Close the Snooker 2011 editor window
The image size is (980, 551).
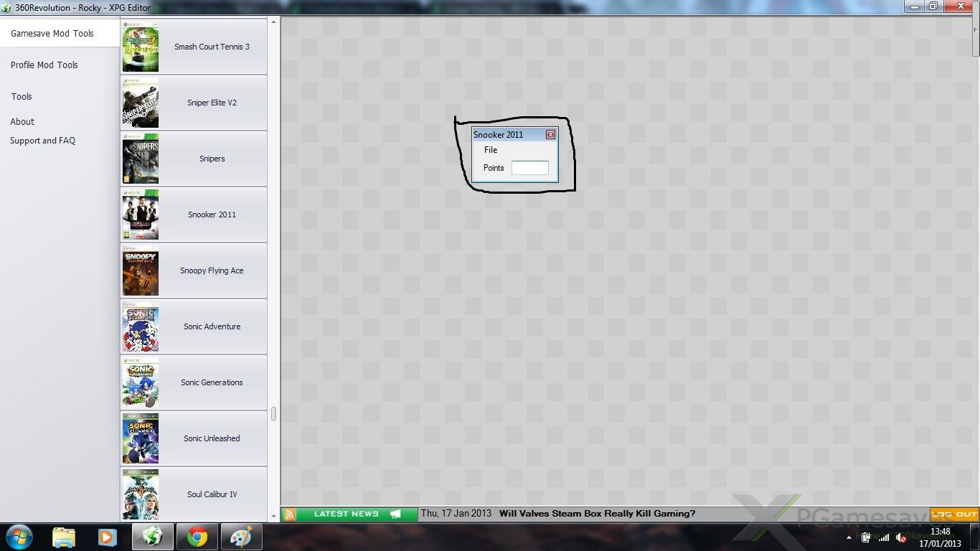[550, 135]
